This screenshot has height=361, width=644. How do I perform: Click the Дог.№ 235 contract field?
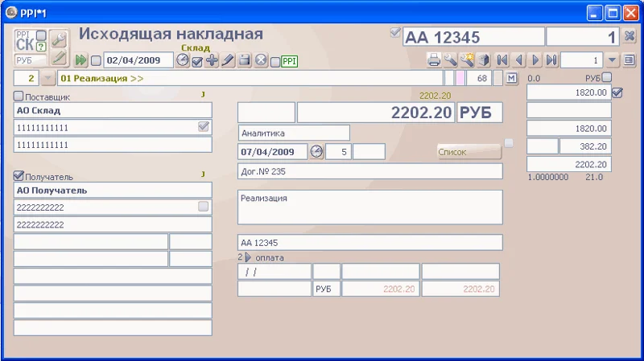coord(370,171)
